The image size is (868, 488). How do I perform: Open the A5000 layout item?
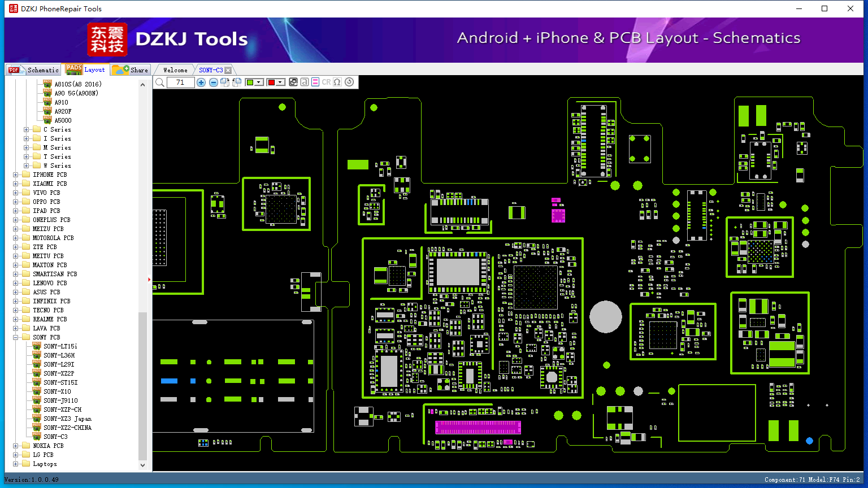coord(63,120)
